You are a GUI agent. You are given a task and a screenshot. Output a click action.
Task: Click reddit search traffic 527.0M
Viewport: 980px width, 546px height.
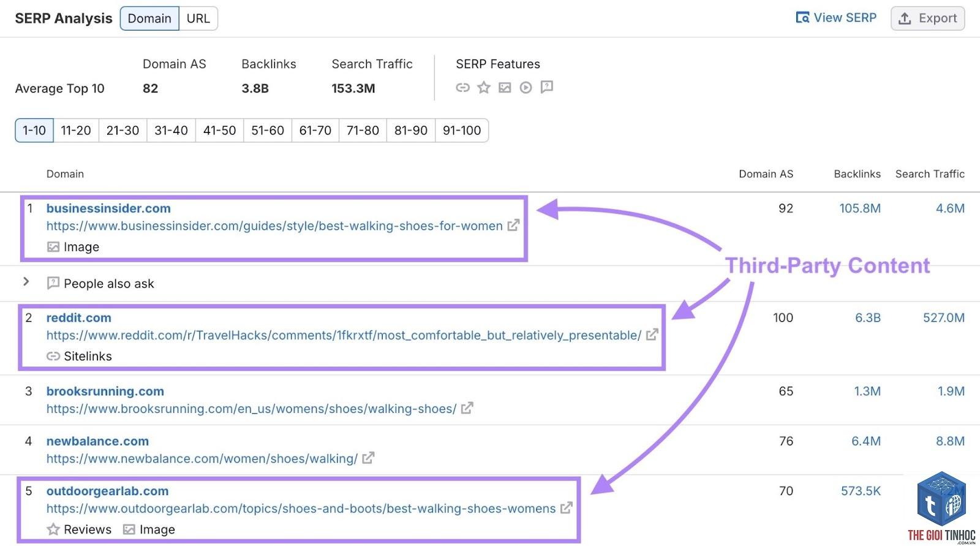tap(944, 317)
